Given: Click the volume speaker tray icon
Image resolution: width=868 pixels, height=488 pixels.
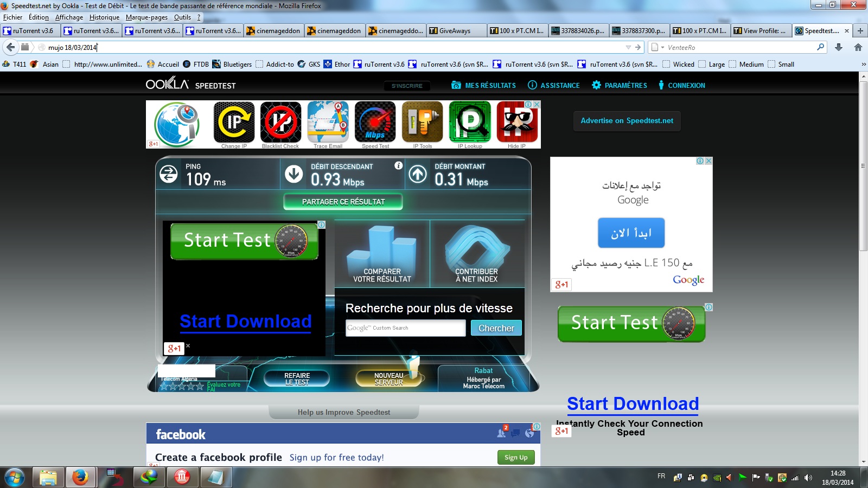Looking at the screenshot, I should [x=808, y=478].
